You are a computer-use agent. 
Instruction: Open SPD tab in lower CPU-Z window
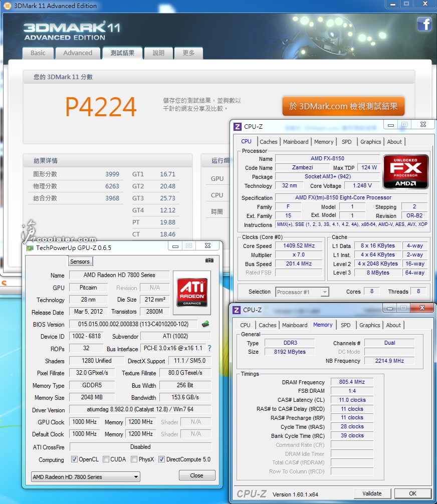(x=345, y=325)
